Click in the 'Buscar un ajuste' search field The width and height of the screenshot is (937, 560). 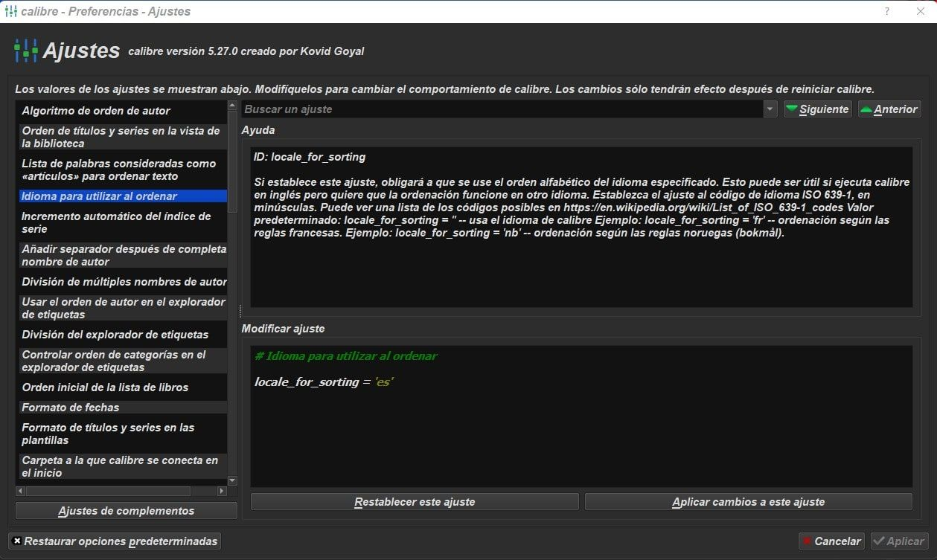coord(502,109)
